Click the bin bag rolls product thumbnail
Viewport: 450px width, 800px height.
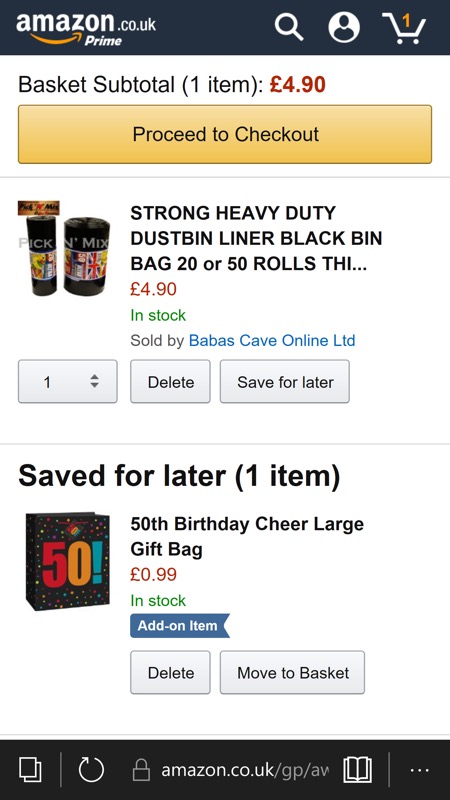64,248
